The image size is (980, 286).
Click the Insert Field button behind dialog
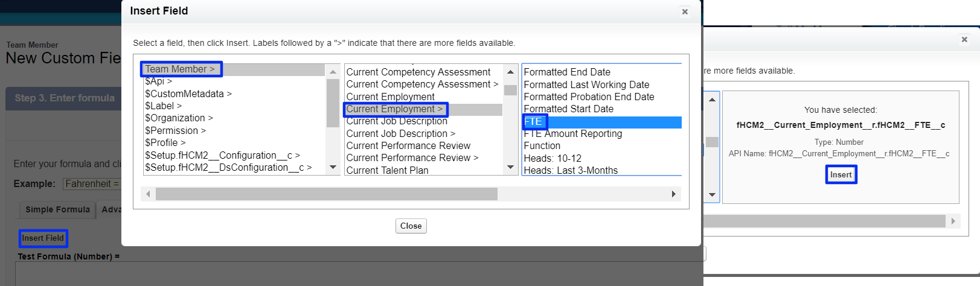tap(43, 238)
